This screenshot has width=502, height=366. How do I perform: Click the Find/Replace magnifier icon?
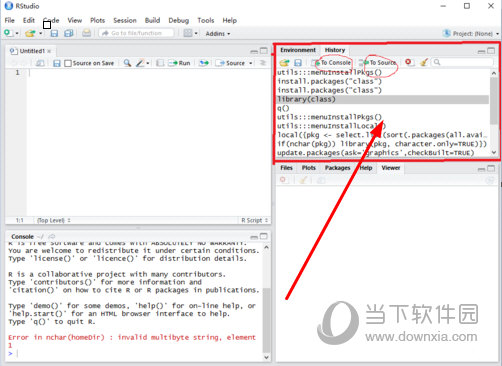tap(127, 63)
